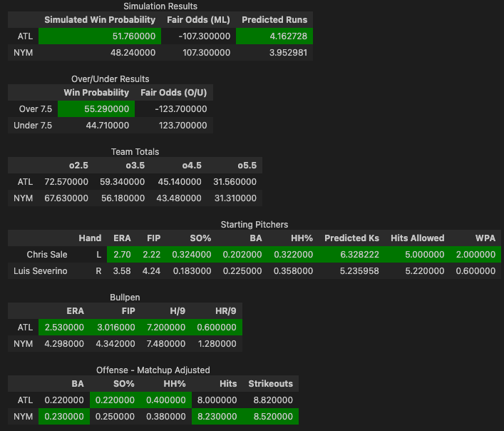Click NYM bullpen HR/9 1.280000
Image resolution: width=504 pixels, height=431 pixels.
point(217,343)
